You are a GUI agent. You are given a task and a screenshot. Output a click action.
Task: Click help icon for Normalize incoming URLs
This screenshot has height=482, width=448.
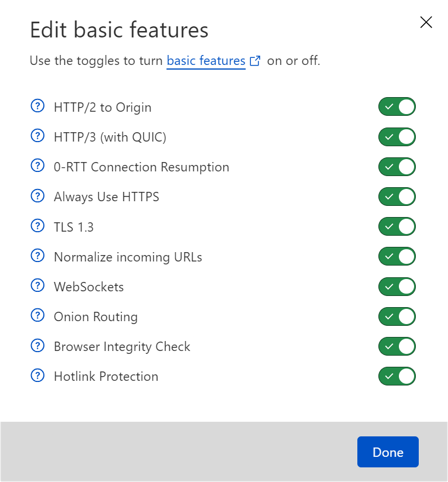click(37, 256)
